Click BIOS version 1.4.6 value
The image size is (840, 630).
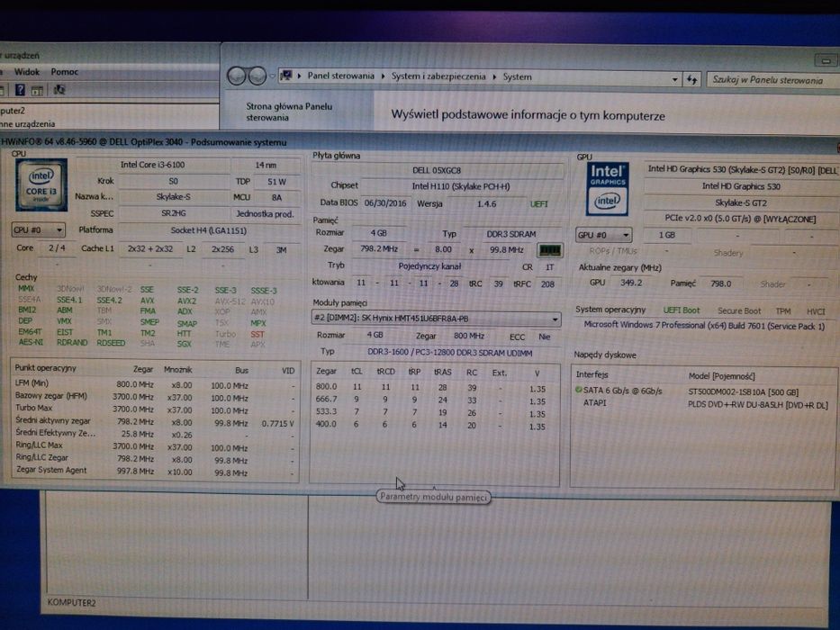486,203
